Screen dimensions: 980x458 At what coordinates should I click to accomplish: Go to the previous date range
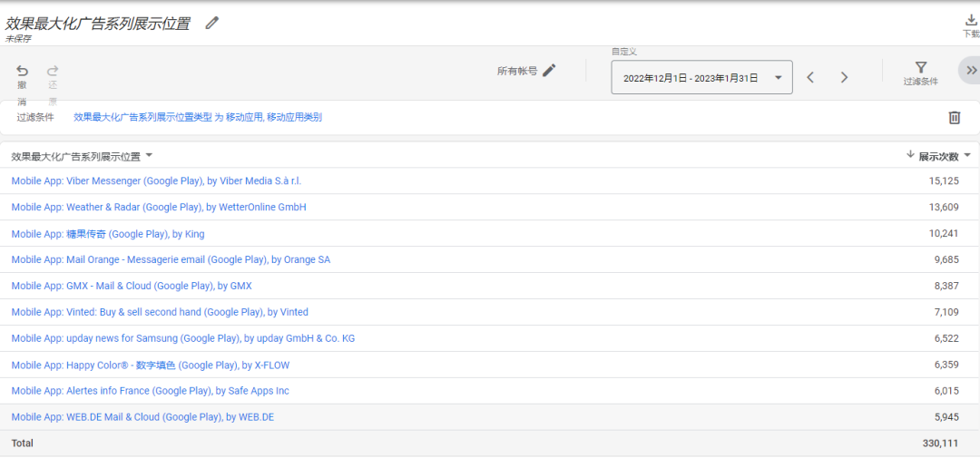810,77
